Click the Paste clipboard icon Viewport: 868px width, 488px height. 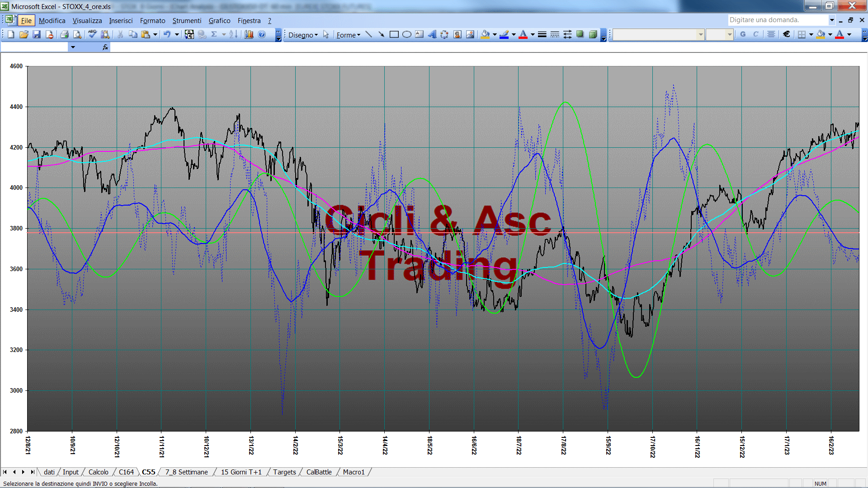tap(146, 35)
